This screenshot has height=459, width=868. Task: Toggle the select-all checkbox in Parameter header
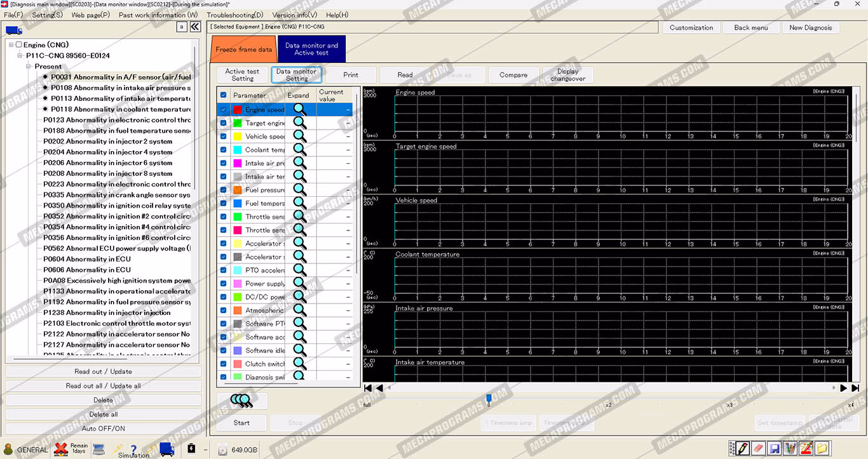coord(223,95)
